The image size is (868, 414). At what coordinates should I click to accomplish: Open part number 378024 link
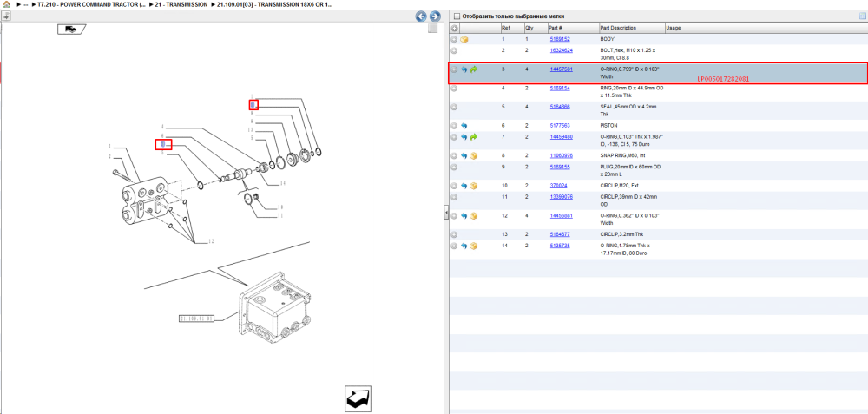point(558,186)
